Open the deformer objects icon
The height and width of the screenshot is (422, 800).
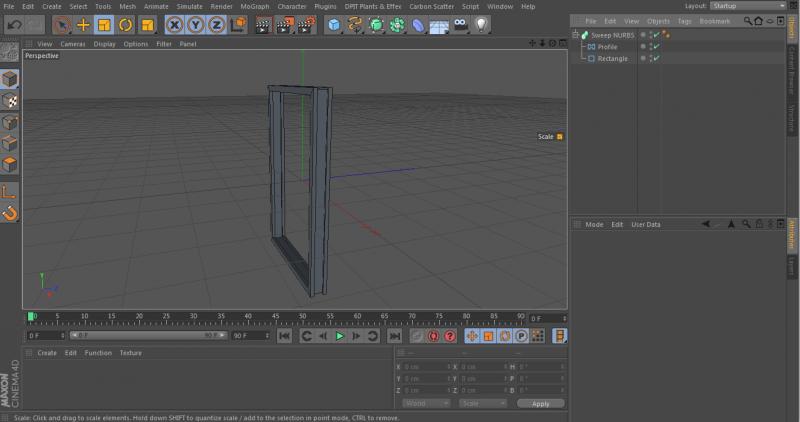[418, 24]
